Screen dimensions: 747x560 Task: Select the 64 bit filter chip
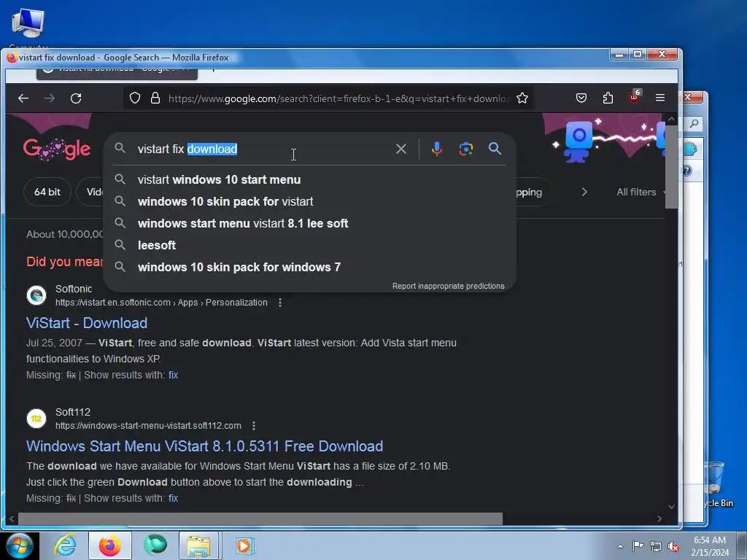point(47,192)
